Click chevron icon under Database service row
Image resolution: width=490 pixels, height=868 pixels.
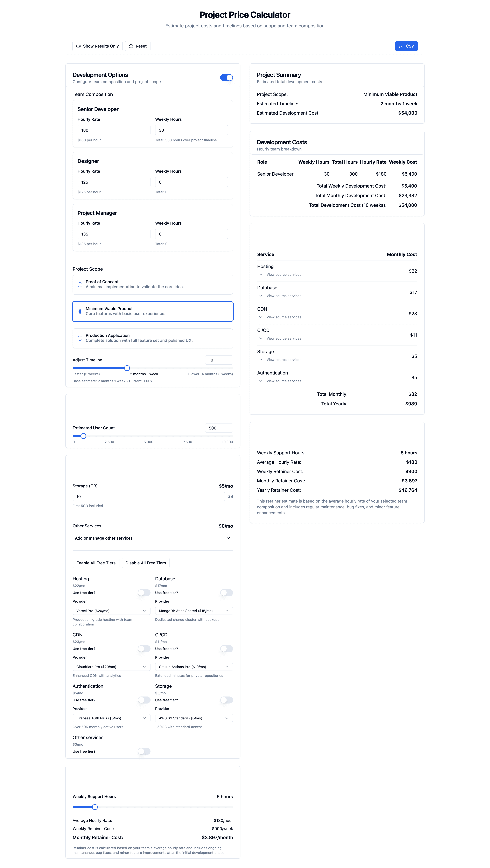coord(260,296)
